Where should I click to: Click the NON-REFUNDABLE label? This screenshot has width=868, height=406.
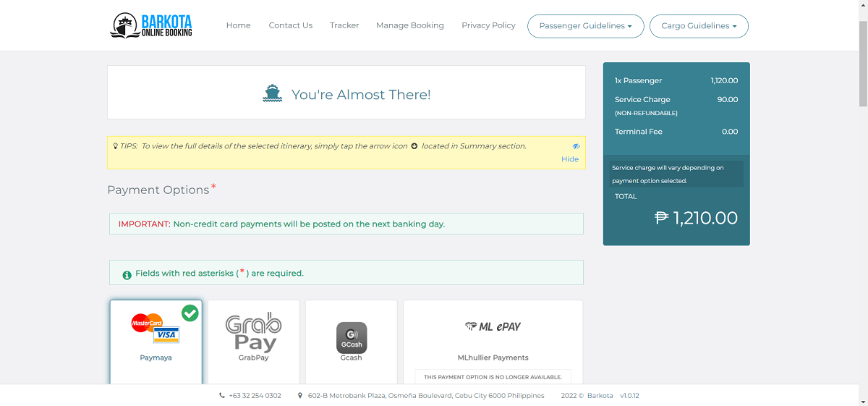pyautogui.click(x=646, y=114)
